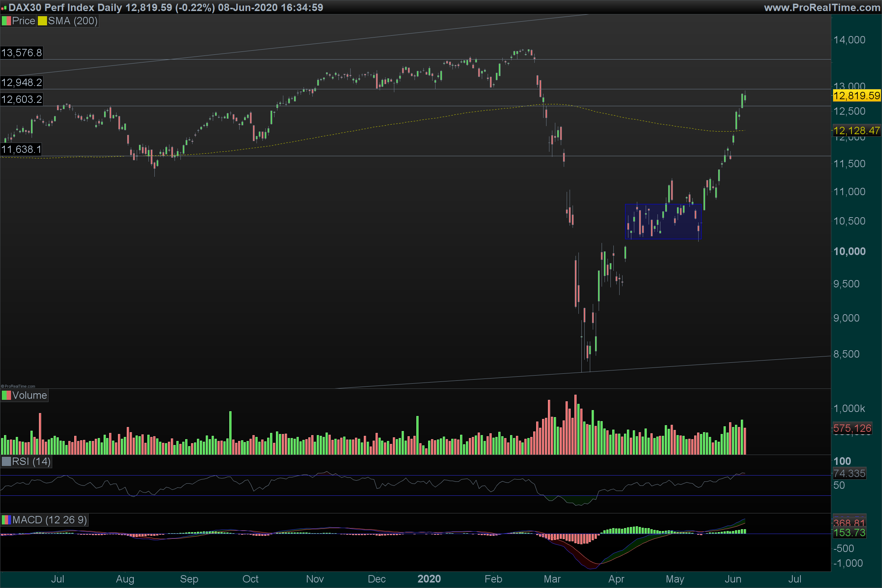This screenshot has height=588, width=882.
Task: Click the RSI (14) indicator label
Action: (x=31, y=461)
